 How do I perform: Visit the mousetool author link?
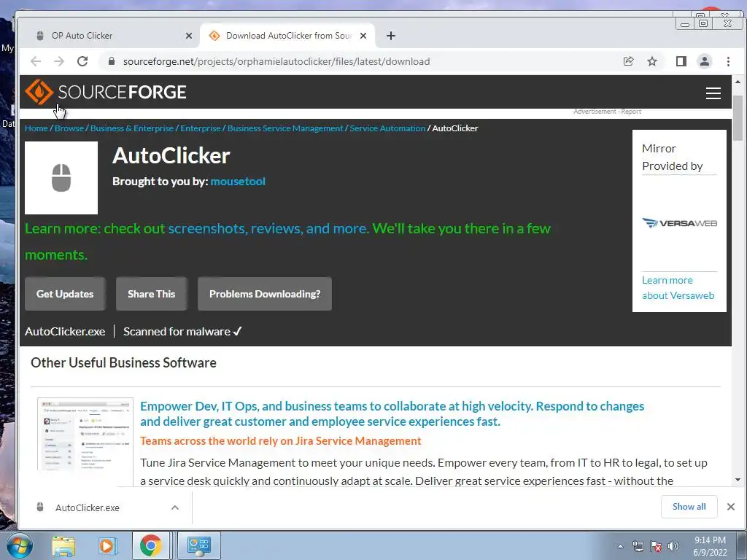(x=238, y=182)
